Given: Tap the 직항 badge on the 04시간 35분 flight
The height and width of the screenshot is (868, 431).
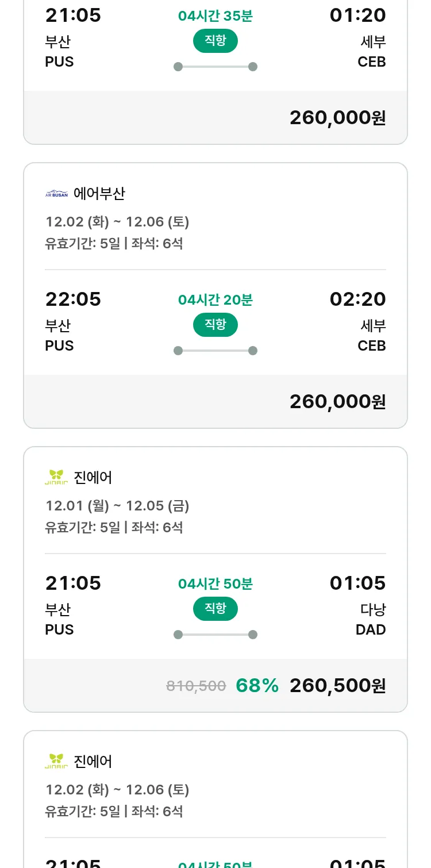Looking at the screenshot, I should 215,41.
